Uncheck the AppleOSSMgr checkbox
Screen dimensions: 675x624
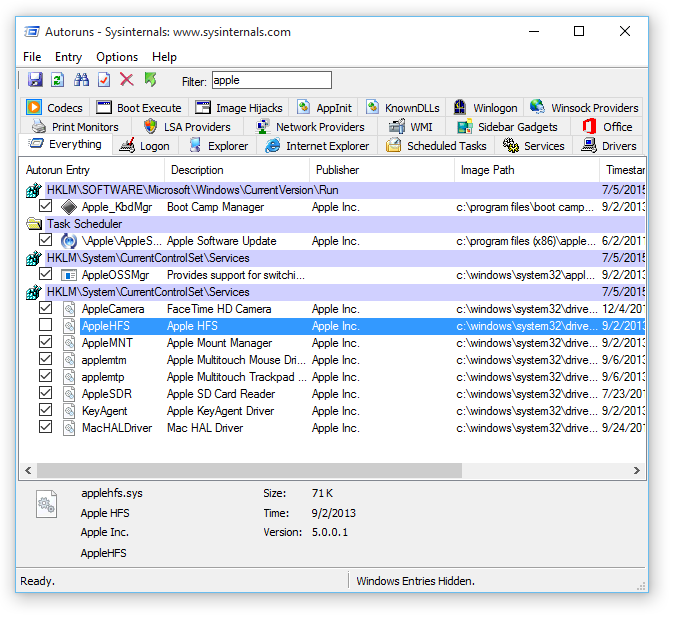coord(45,274)
